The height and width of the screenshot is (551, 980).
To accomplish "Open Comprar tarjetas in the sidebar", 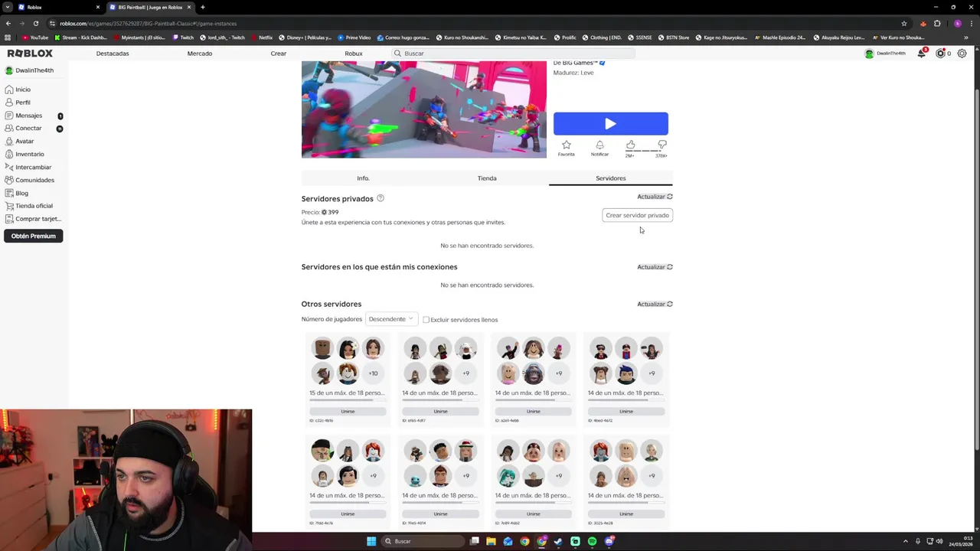I will 33,219.
